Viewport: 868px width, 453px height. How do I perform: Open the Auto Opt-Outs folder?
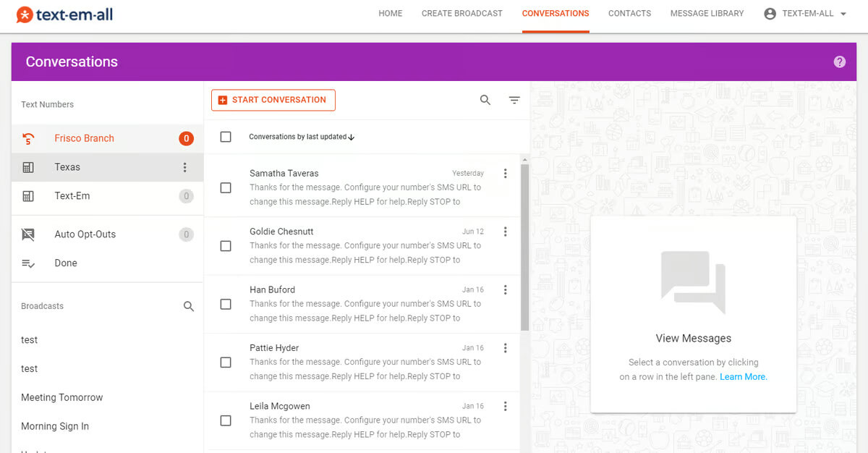(107, 234)
